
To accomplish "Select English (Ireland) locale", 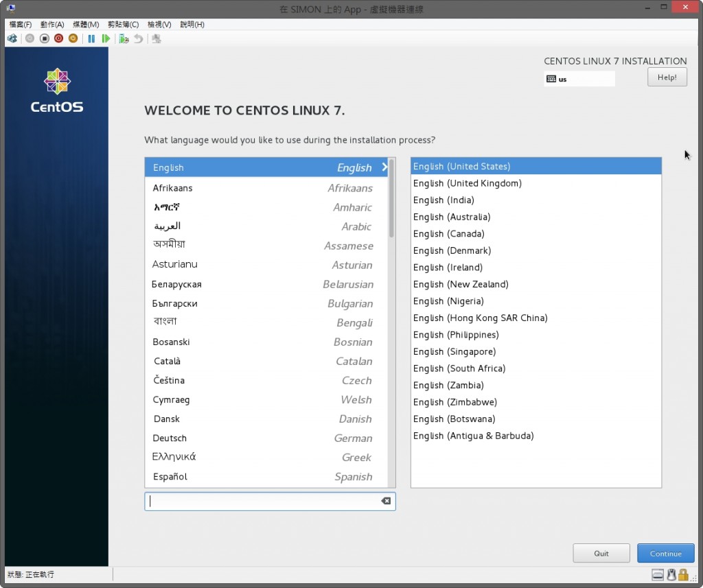I will (535, 268).
